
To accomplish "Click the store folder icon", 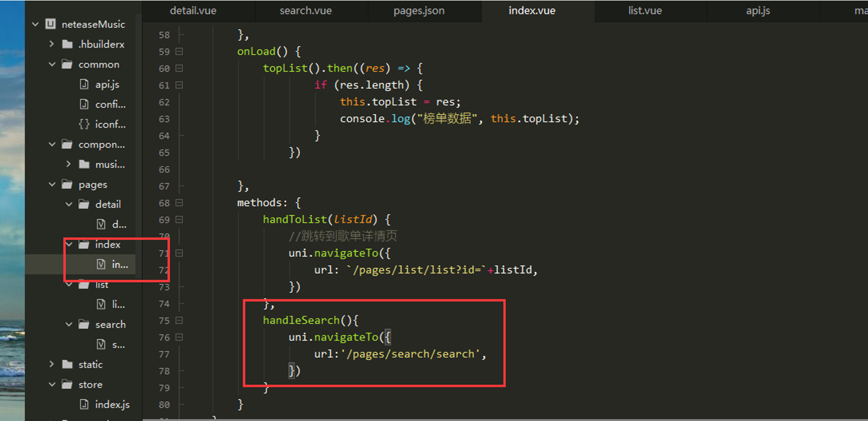I will pos(67,384).
